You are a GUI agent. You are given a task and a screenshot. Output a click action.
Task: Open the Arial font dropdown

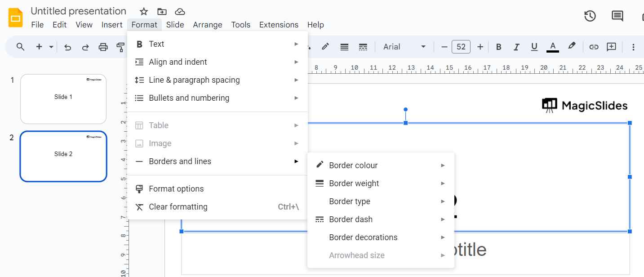[x=404, y=47]
